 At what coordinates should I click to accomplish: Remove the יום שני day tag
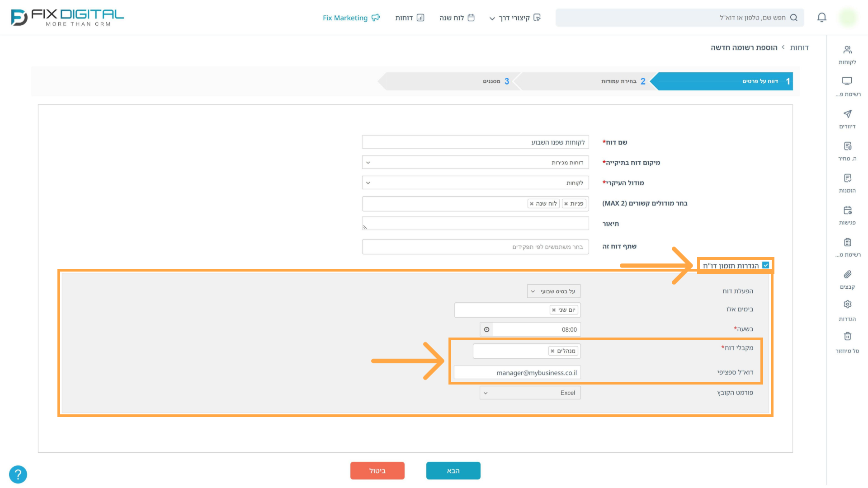click(554, 310)
